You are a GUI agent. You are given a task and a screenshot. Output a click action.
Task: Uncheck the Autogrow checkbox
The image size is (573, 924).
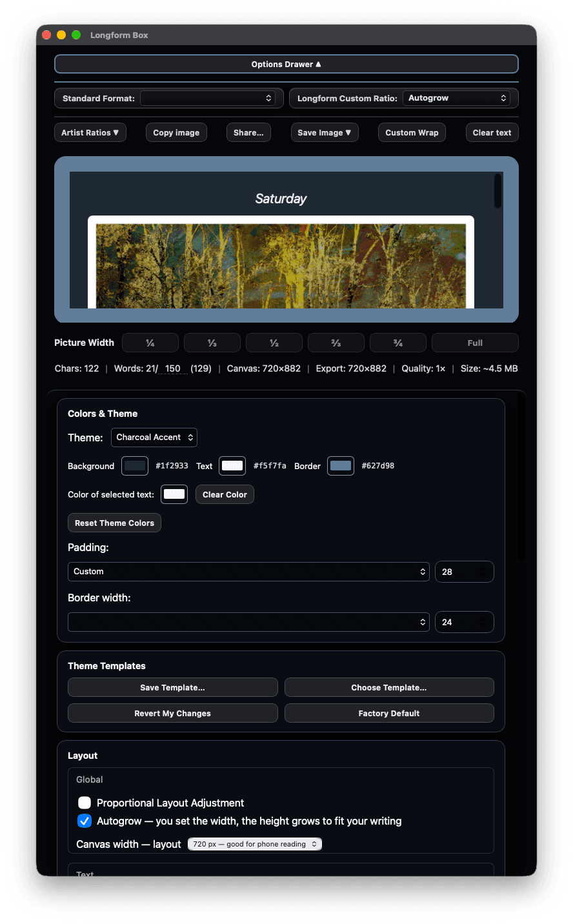click(85, 821)
